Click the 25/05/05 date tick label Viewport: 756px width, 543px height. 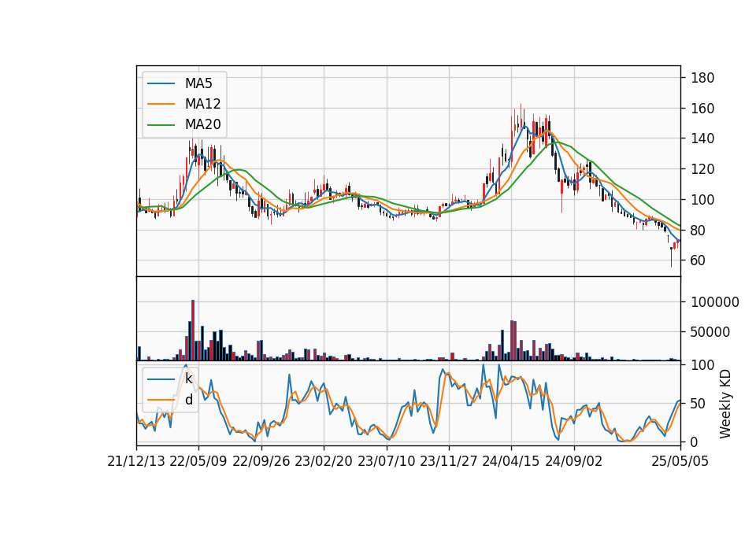click(680, 461)
